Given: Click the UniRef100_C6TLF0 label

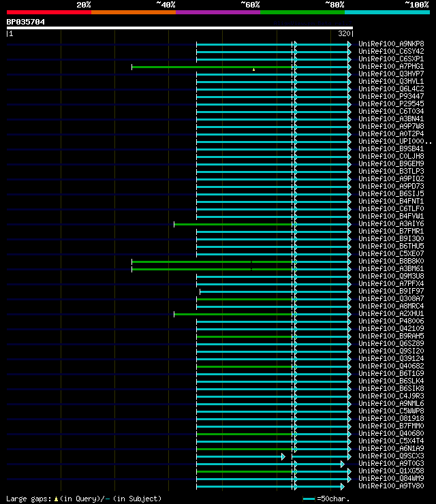Looking at the screenshot, I should pyautogui.click(x=391, y=208).
